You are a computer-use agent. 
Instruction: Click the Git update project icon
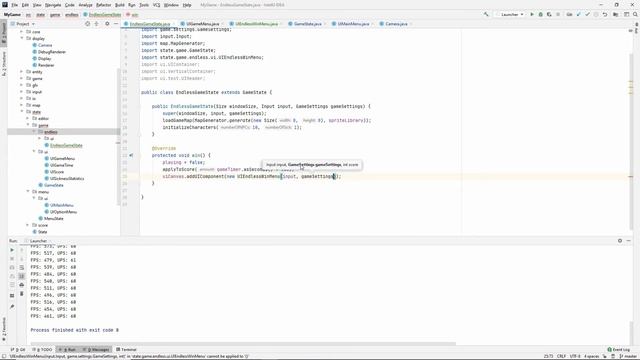[x=578, y=14]
